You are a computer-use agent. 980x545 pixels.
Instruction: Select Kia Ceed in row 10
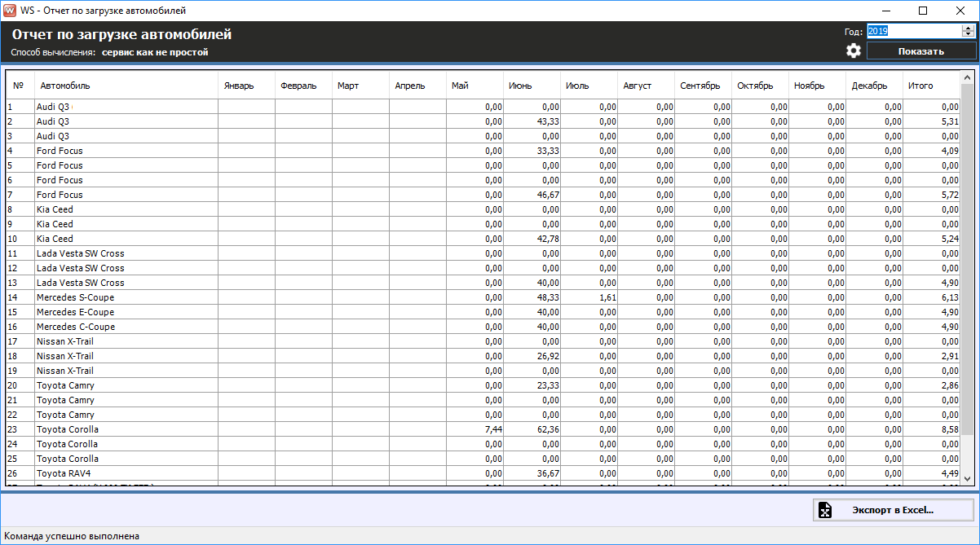tap(126, 239)
